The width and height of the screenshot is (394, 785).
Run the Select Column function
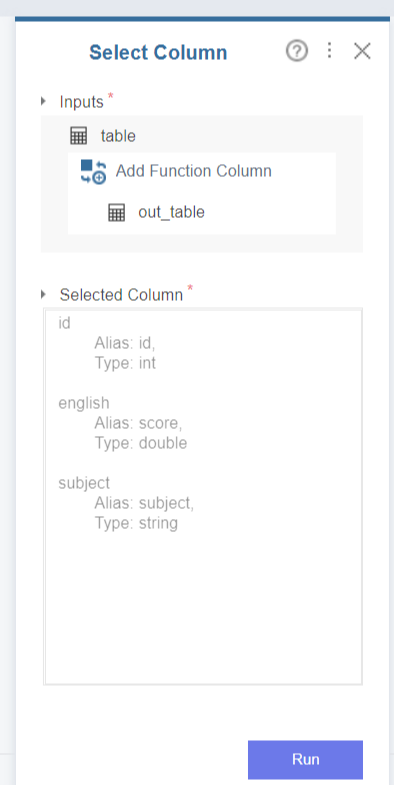tap(305, 759)
